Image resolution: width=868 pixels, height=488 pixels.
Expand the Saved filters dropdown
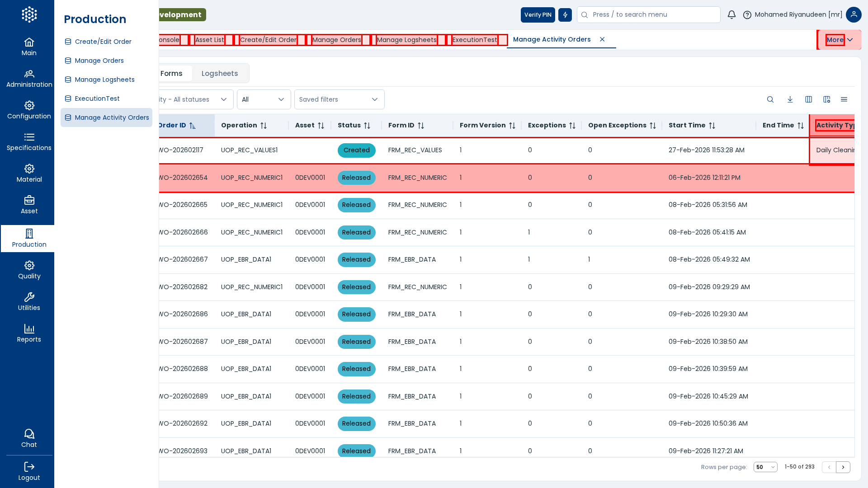tap(339, 99)
